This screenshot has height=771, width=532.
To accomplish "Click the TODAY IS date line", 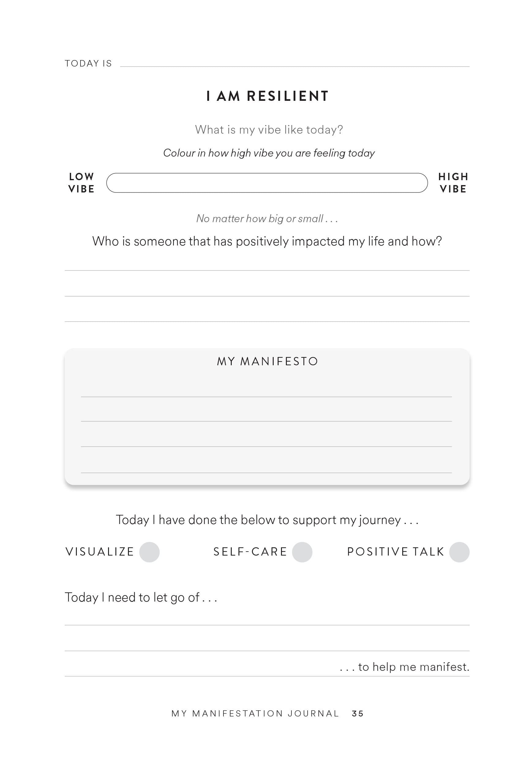I will click(x=295, y=63).
